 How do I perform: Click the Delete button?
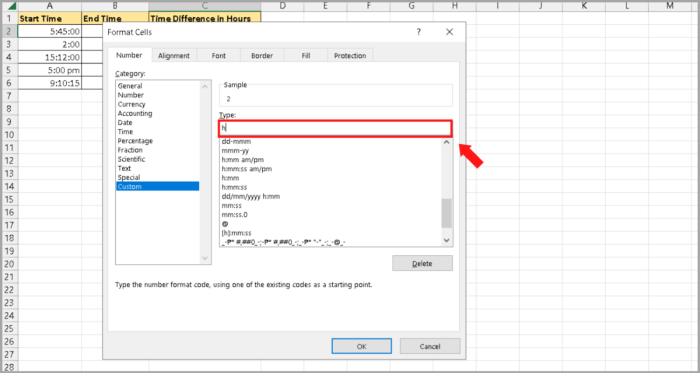[x=422, y=263]
